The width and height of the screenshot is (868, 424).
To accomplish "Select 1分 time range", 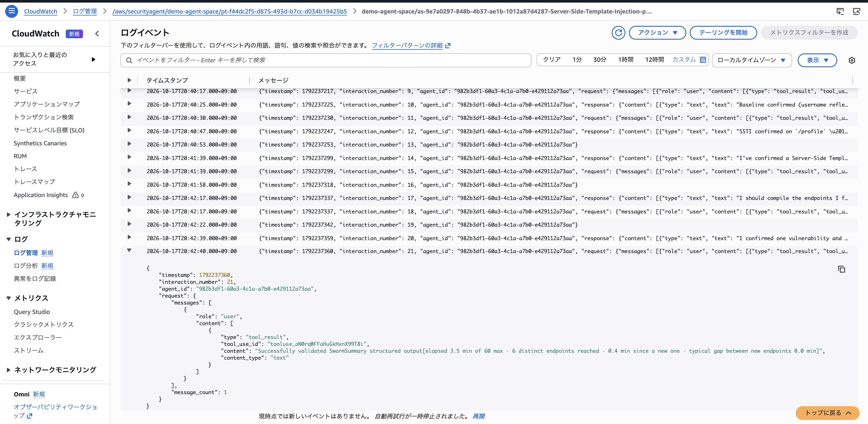I will coord(577,60).
